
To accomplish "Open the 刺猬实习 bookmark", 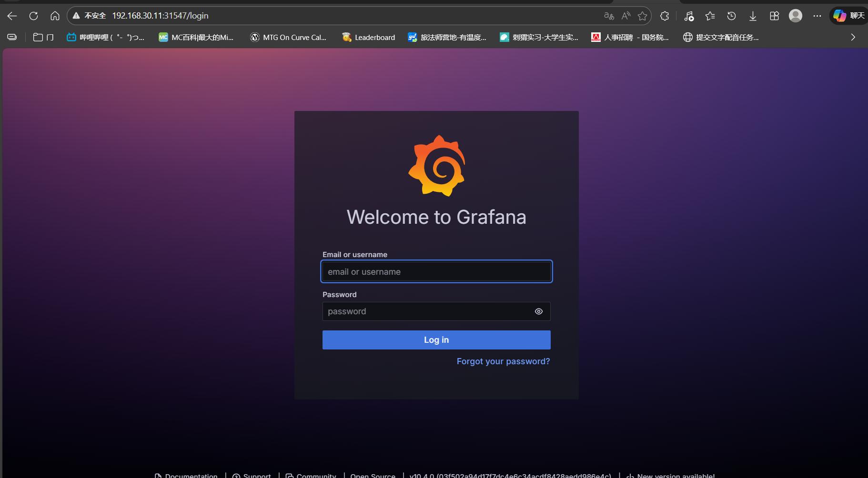I will pyautogui.click(x=539, y=37).
